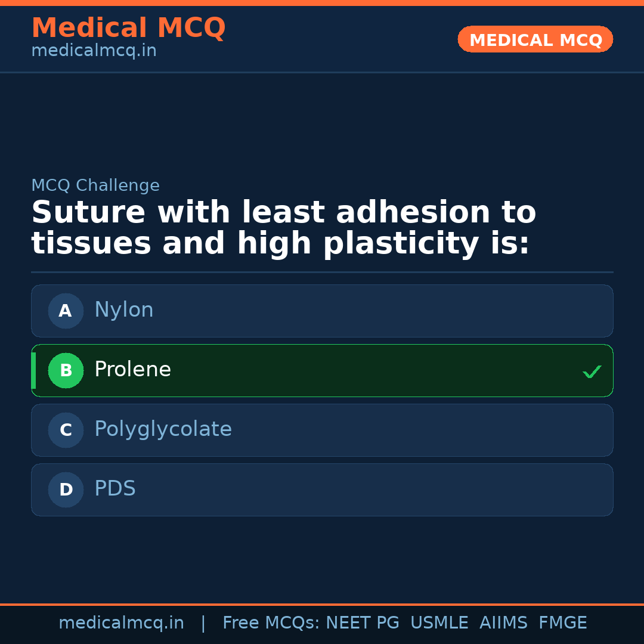Open the medicalmcq.in link in the footer

(121, 623)
